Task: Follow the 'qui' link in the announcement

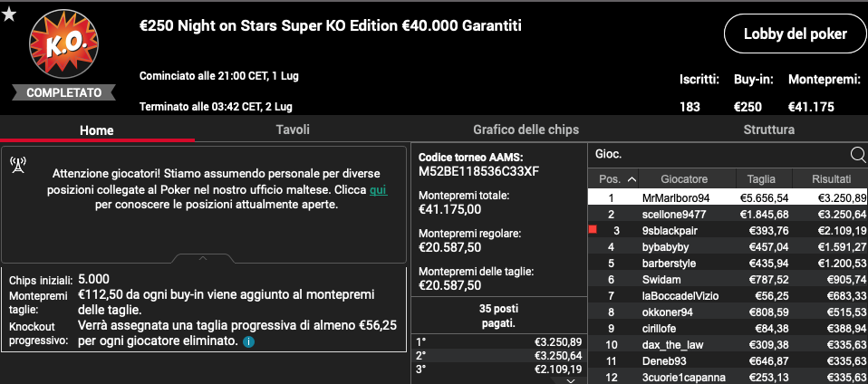Action: pyautogui.click(x=378, y=190)
